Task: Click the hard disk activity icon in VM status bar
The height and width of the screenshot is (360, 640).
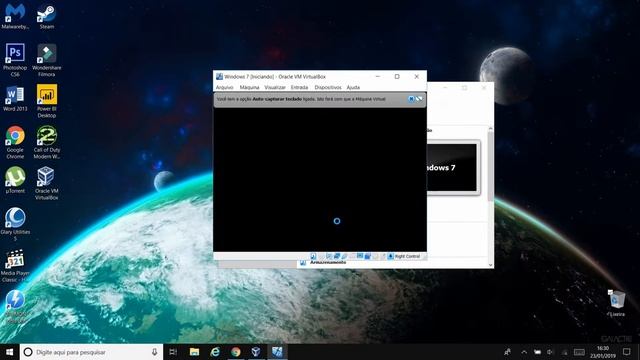Action: tap(313, 256)
